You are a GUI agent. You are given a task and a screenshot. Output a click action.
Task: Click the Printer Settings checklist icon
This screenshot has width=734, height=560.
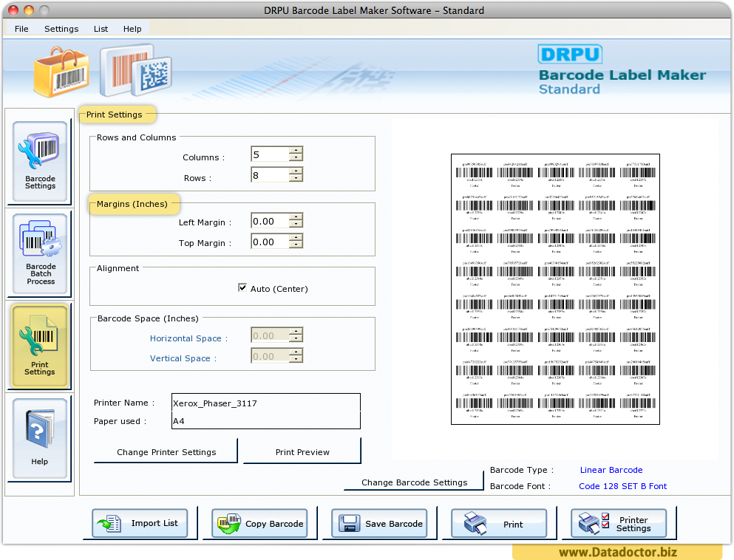point(594,523)
